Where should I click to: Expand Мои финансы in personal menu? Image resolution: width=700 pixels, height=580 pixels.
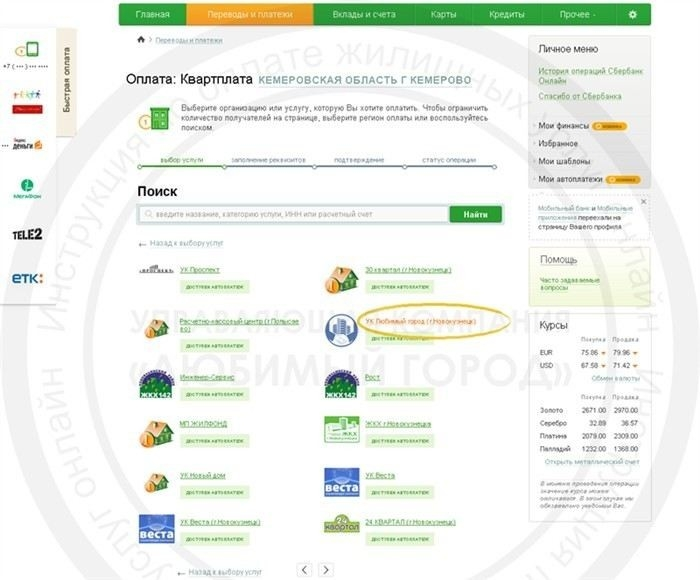point(563,126)
